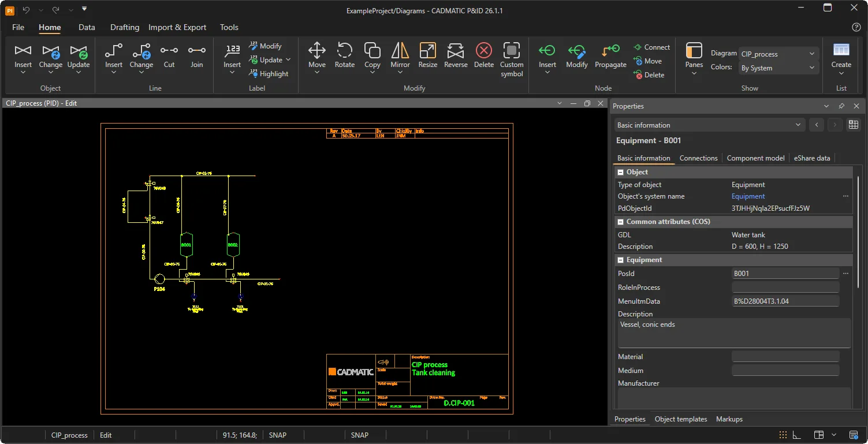Open the Connections properties tab
This screenshot has width=868, height=444.
pyautogui.click(x=698, y=158)
